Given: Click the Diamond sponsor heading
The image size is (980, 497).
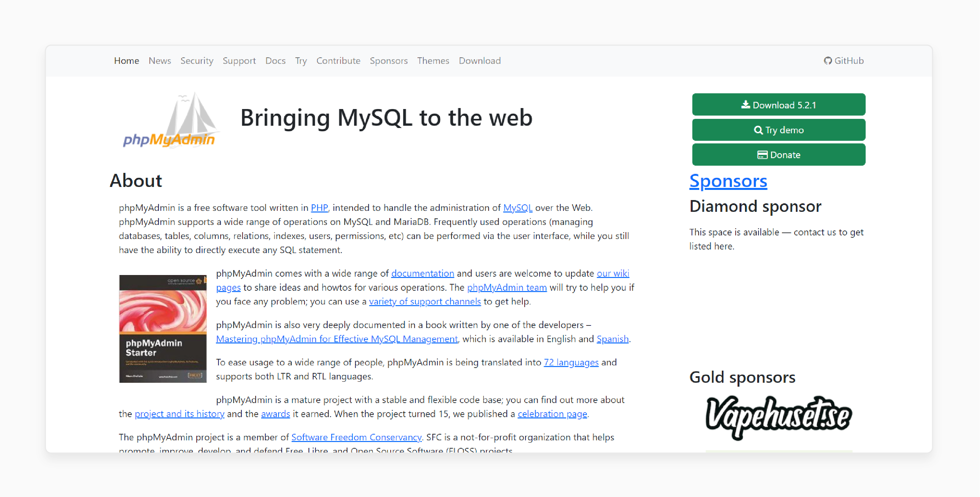Looking at the screenshot, I should point(755,207).
